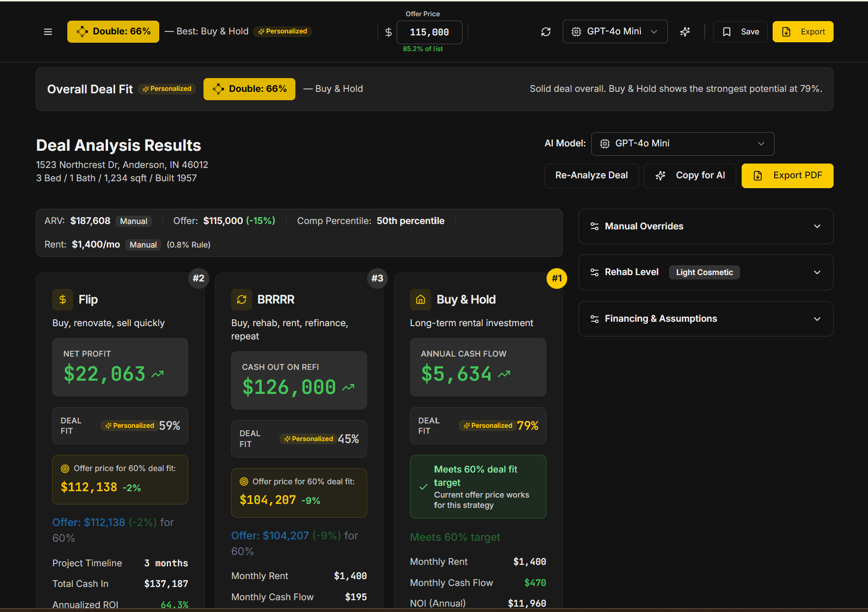Click the Light Cosmetic rehab tag
This screenshot has width=868, height=612.
coord(704,273)
